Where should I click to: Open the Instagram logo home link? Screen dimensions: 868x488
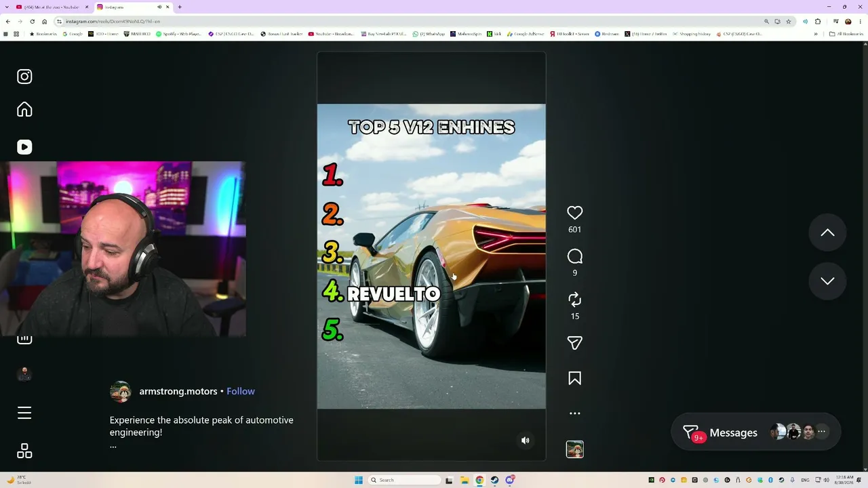[x=24, y=77]
